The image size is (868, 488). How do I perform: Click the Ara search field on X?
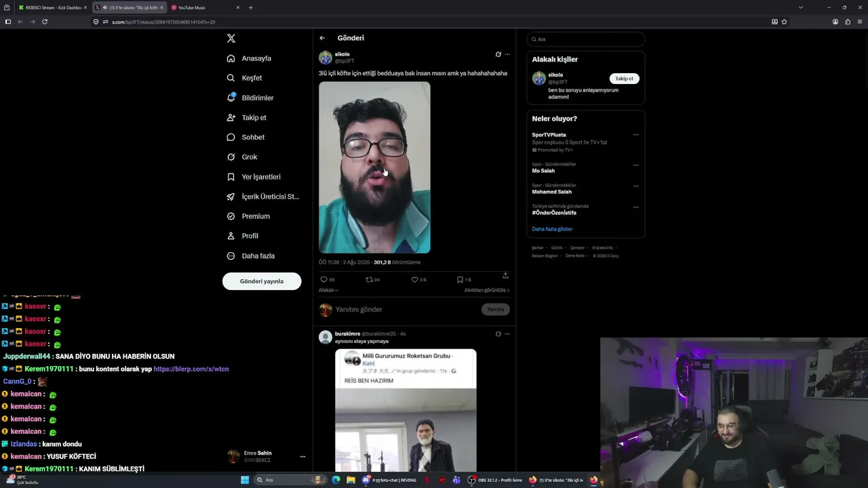click(x=586, y=39)
